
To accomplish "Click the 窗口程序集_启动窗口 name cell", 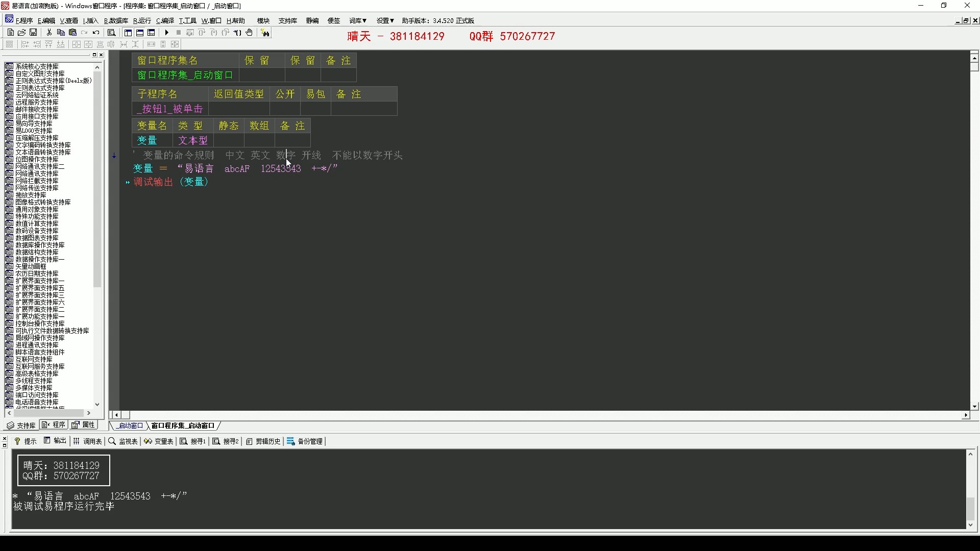I will pos(185,75).
